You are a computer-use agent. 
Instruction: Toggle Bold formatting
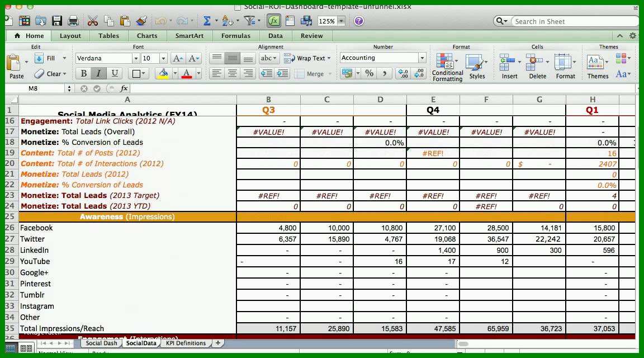click(x=84, y=74)
